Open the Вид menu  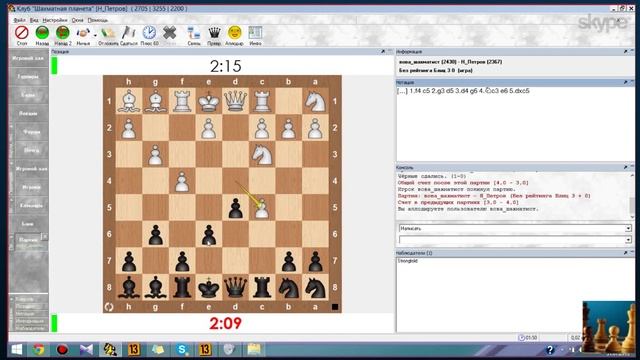tap(34, 20)
